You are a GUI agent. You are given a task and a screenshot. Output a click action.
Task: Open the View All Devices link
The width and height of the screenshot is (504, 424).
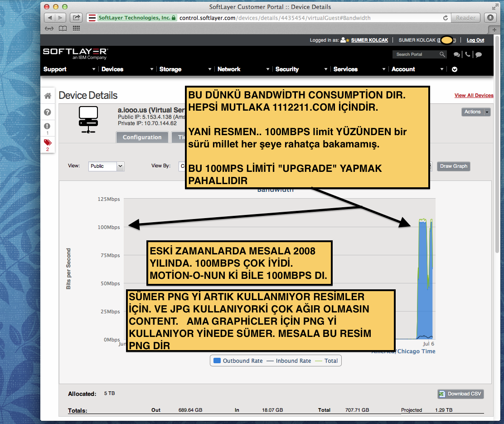point(474,95)
